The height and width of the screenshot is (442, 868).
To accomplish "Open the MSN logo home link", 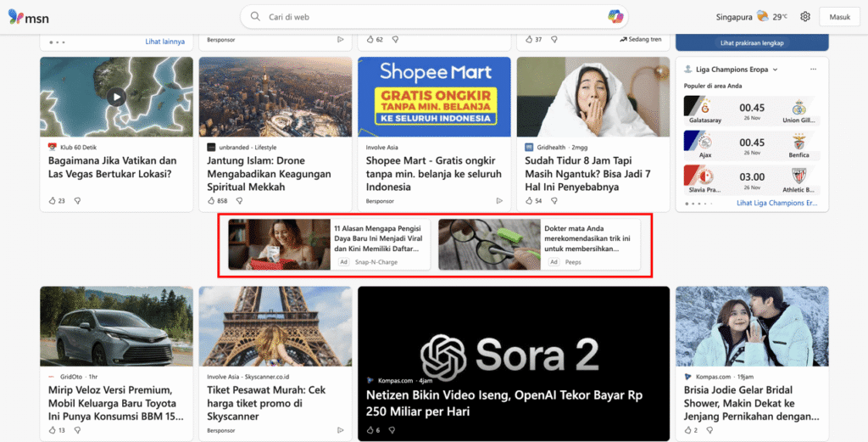I will click(x=29, y=17).
